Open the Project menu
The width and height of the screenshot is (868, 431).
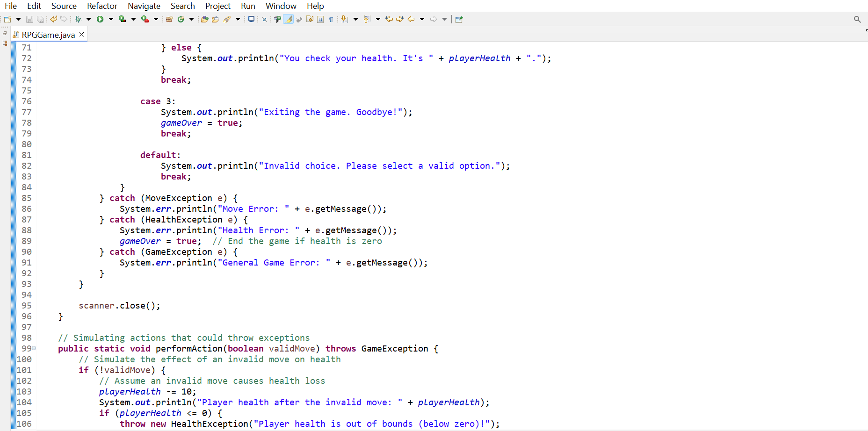[218, 6]
